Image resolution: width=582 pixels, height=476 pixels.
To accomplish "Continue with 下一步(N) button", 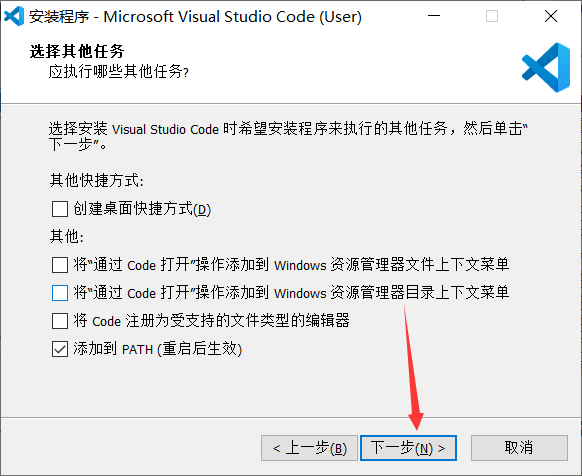I will 408,448.
